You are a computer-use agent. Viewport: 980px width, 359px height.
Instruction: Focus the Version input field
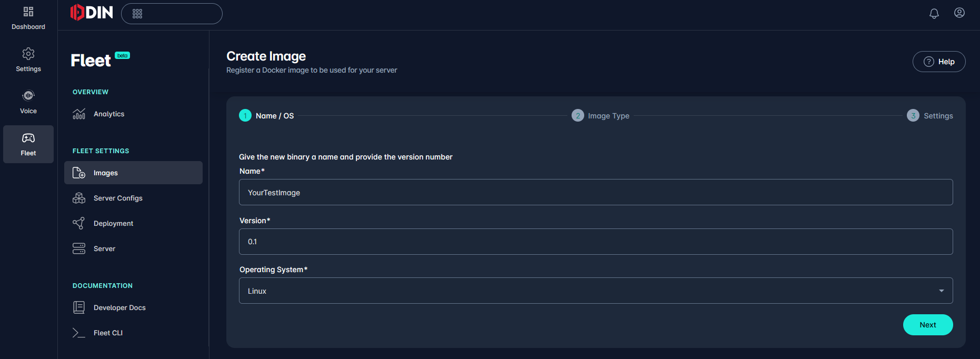(x=596, y=242)
